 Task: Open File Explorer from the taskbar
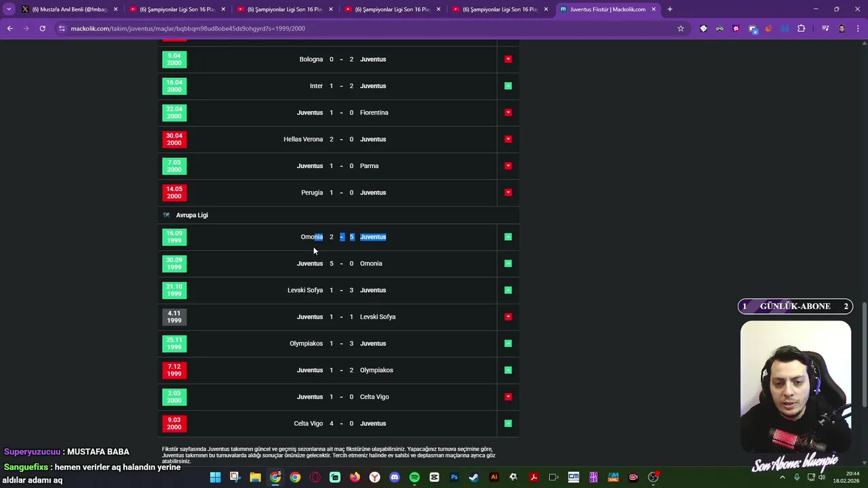tap(255, 477)
